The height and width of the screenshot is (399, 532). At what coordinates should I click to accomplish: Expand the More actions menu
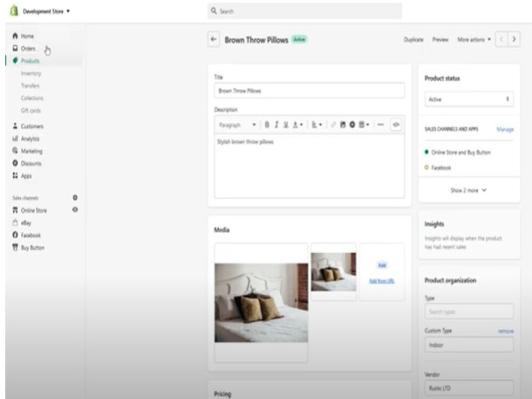point(471,39)
